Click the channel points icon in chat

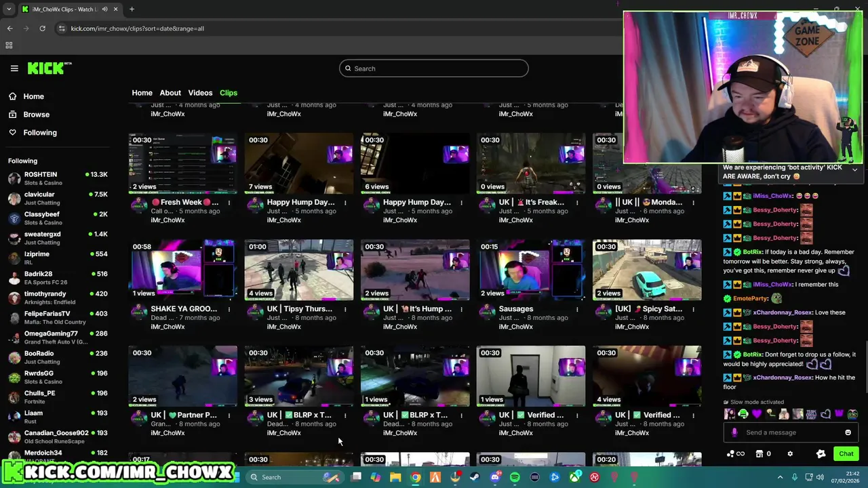coord(735,454)
